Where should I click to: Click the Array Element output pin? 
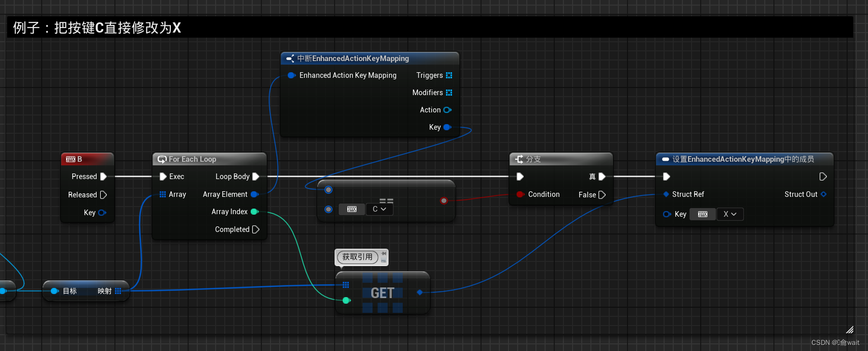click(255, 194)
